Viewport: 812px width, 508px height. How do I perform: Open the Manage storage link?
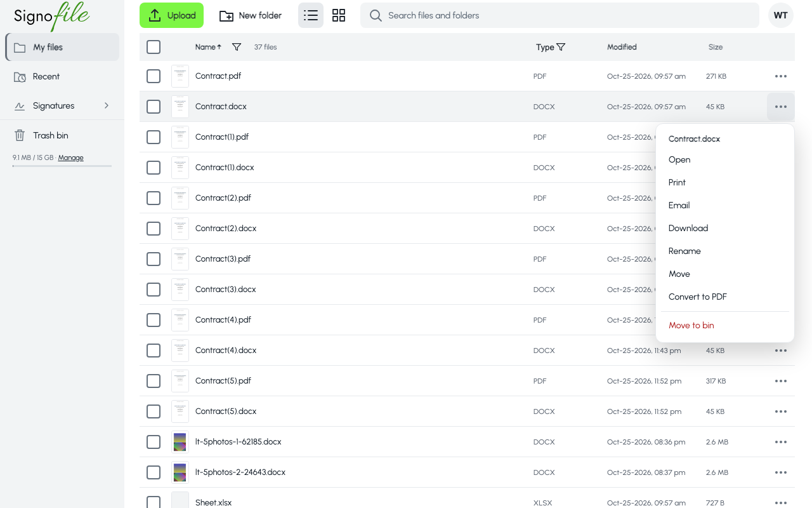tap(71, 157)
